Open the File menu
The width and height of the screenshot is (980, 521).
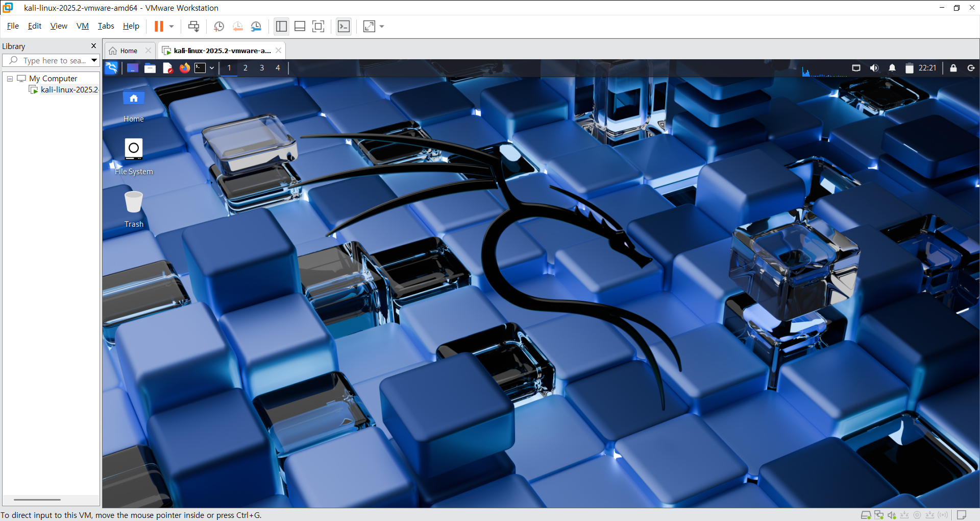13,26
